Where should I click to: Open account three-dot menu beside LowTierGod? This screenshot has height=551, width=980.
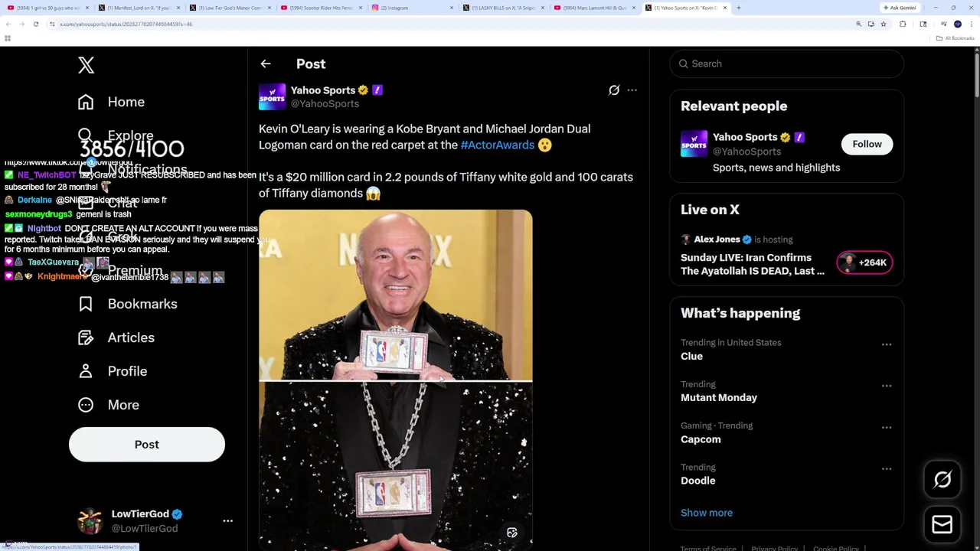227,521
